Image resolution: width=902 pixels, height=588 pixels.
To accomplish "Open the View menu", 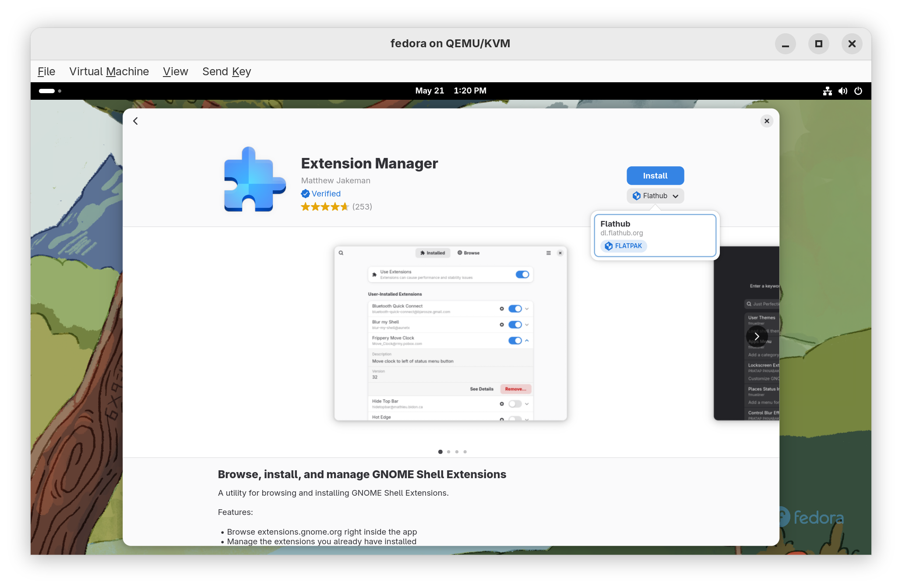I will (x=176, y=71).
